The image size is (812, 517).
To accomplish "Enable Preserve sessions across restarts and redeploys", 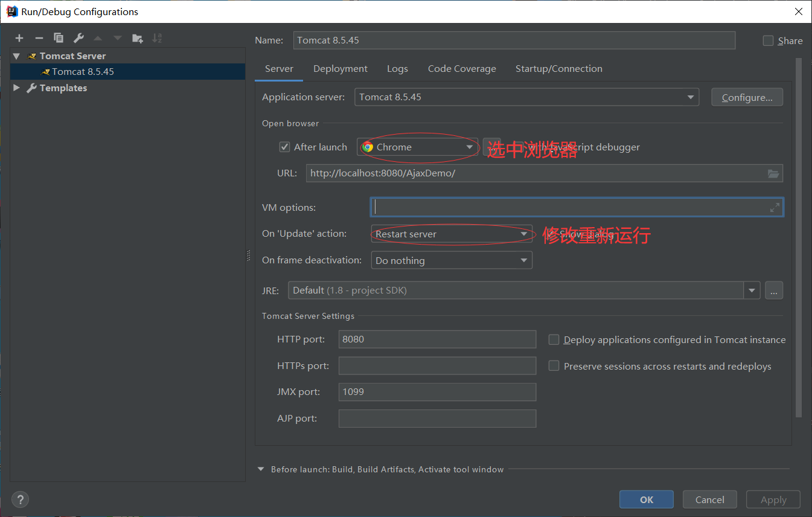I will [554, 366].
